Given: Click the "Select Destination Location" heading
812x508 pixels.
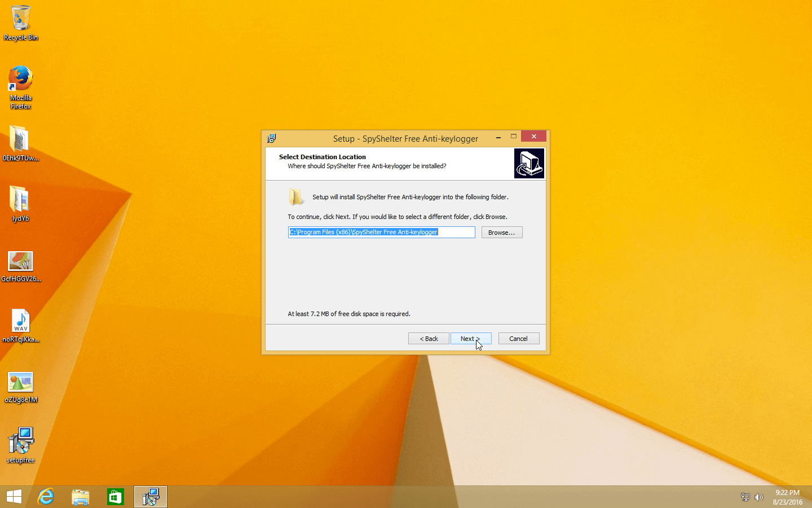Looking at the screenshot, I should tap(323, 157).
